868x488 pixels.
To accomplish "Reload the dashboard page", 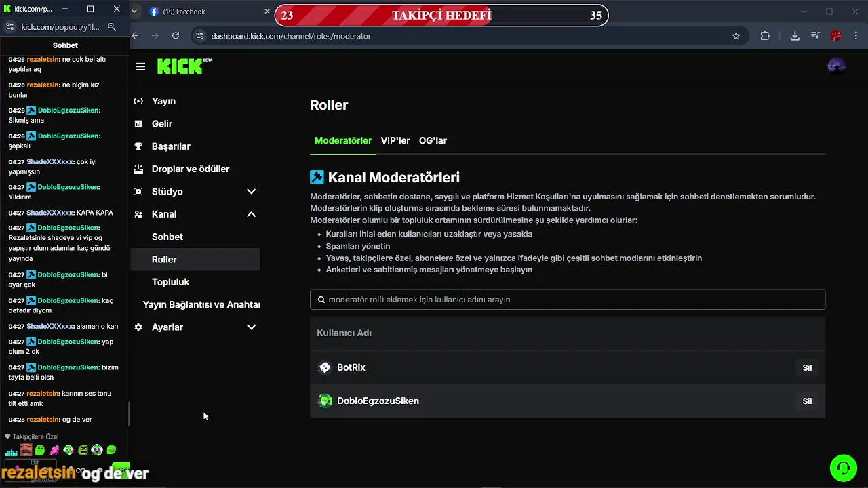I will pyautogui.click(x=176, y=36).
